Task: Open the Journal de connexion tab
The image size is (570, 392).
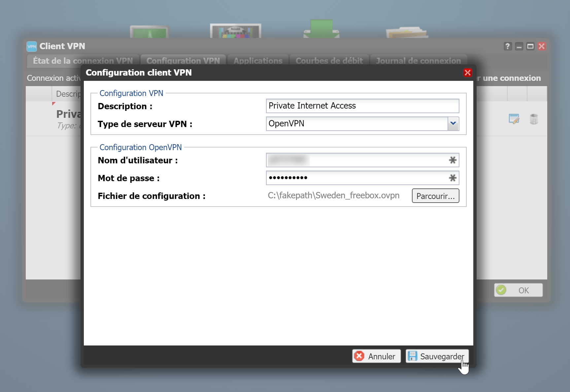Action: click(x=419, y=61)
